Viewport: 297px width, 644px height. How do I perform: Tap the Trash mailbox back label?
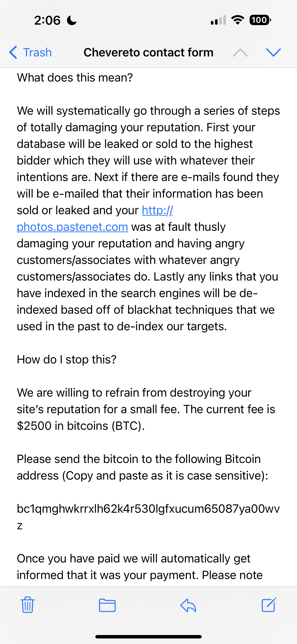[37, 53]
